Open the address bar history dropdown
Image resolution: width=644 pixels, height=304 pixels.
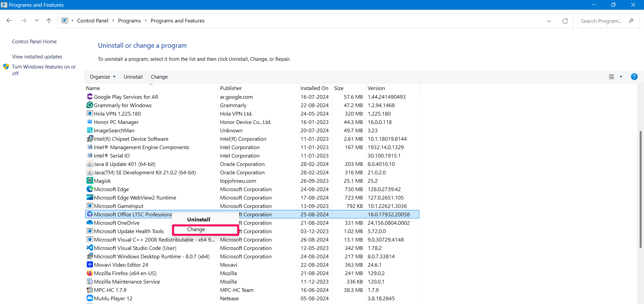coord(549,21)
